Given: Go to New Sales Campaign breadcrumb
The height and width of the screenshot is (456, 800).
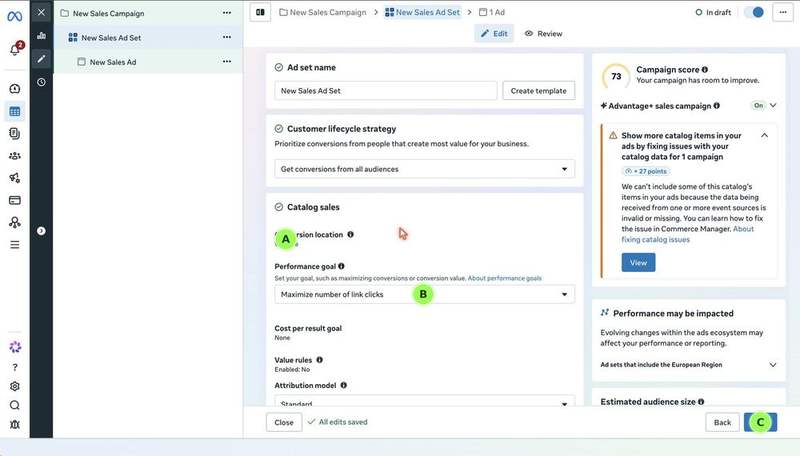Looking at the screenshot, I should 322,12.
